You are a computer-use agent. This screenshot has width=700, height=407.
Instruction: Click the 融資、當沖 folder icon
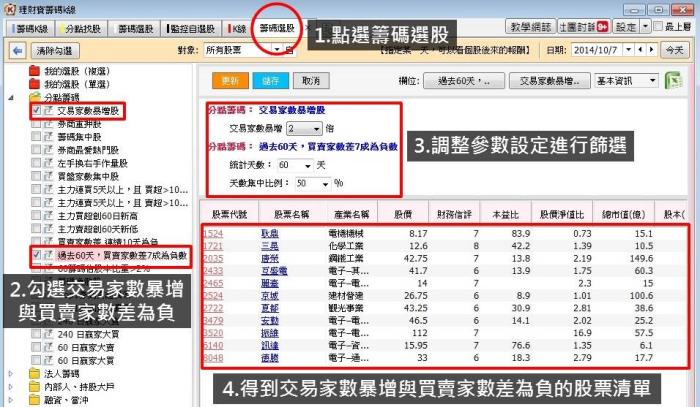[x=34, y=399]
